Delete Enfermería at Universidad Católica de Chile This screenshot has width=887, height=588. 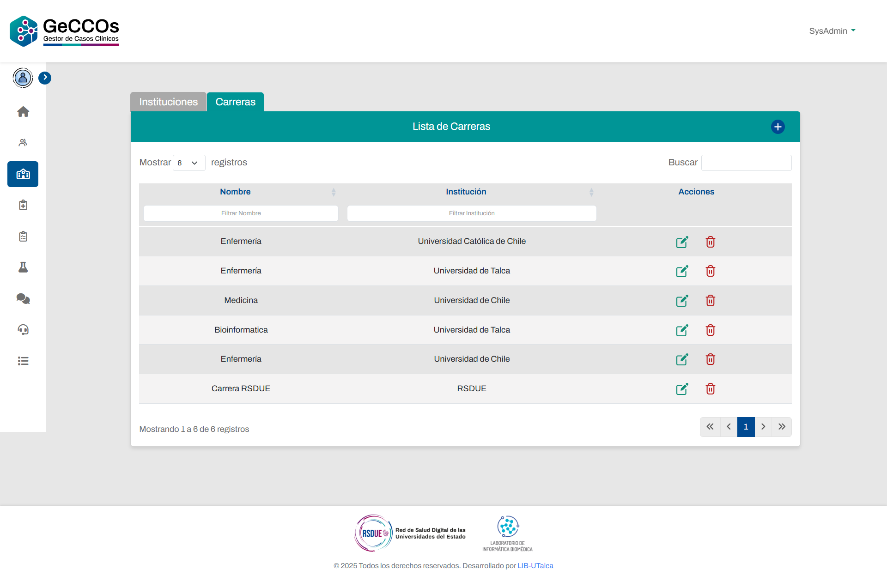click(711, 242)
